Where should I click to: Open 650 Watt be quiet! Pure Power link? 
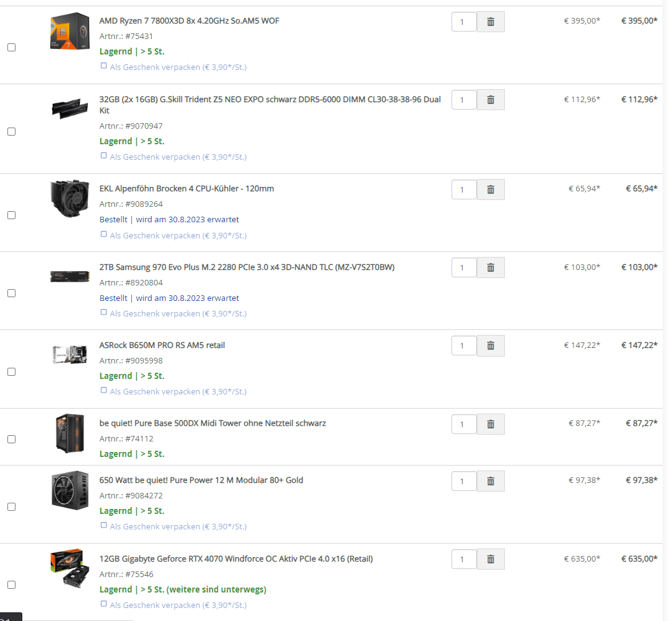[201, 480]
